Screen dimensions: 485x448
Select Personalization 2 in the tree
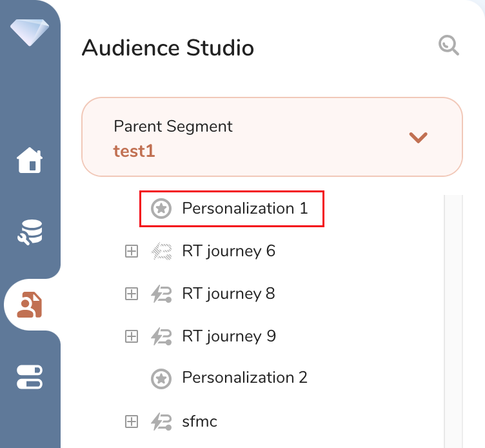coord(244,378)
